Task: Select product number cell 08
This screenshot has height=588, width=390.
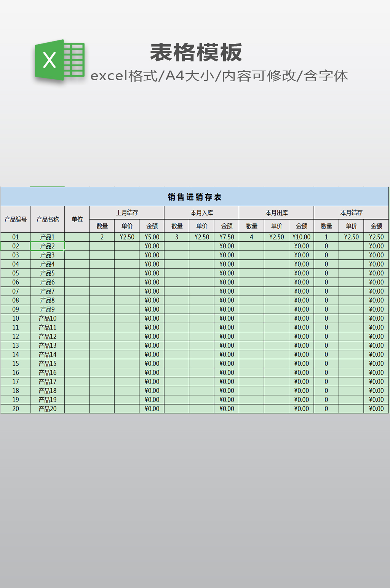Action: (16, 300)
